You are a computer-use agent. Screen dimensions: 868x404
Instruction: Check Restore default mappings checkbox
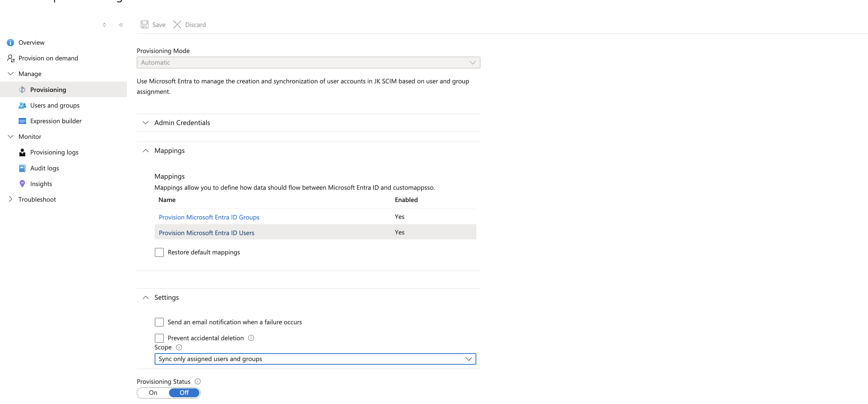pyautogui.click(x=159, y=252)
